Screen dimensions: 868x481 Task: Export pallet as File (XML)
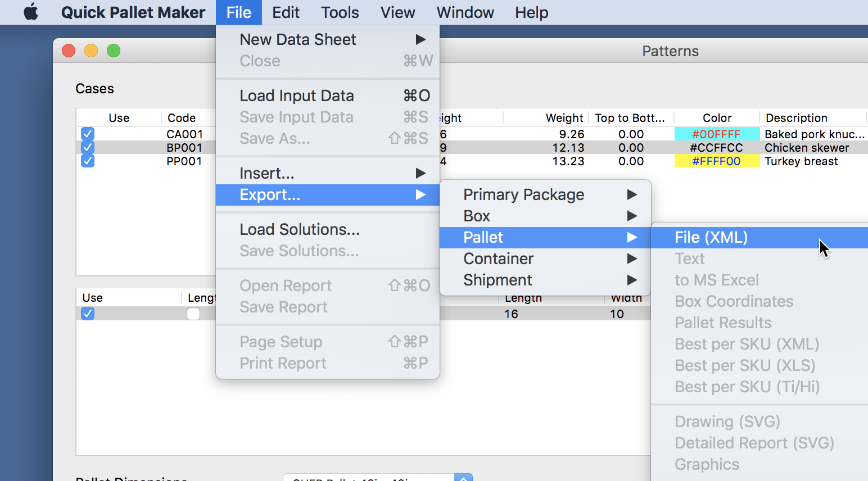(x=759, y=237)
